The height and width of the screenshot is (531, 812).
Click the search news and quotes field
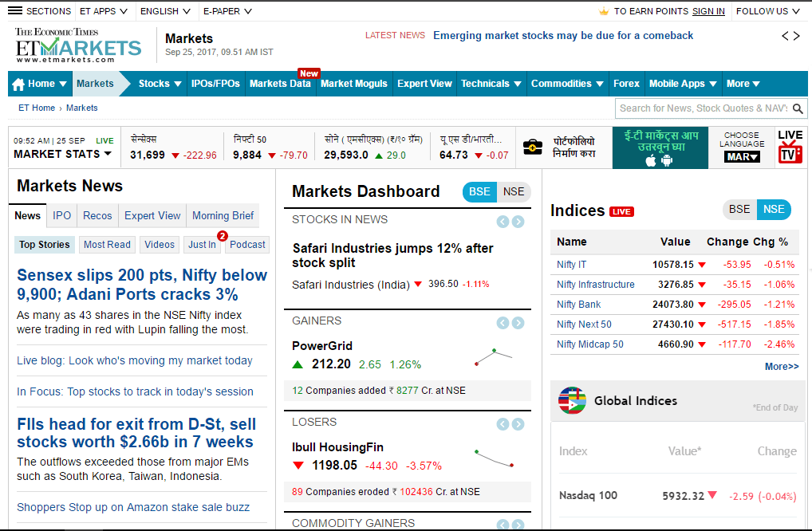[x=704, y=108]
